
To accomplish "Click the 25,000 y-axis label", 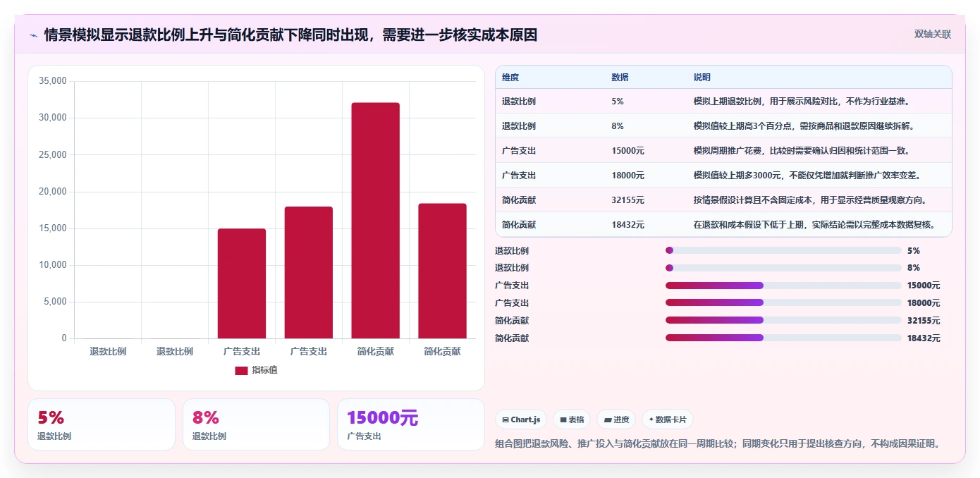I will 53,154.
